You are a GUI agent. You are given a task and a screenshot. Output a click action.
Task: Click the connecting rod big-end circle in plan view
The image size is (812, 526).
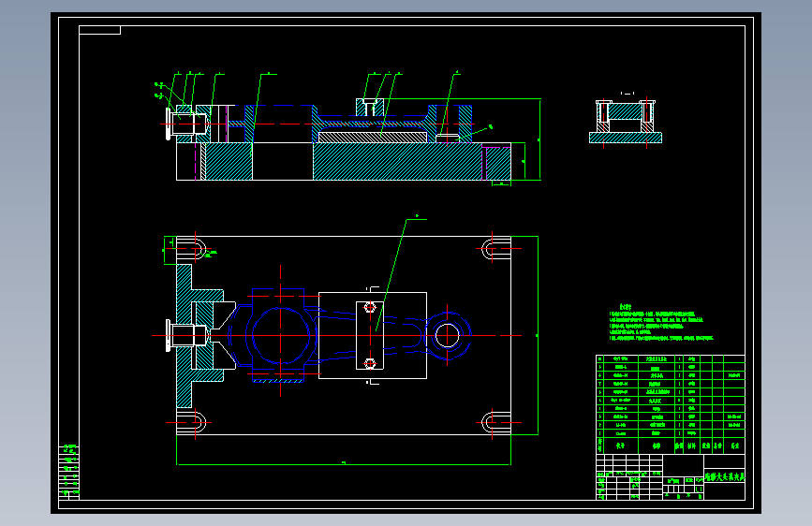(x=280, y=335)
